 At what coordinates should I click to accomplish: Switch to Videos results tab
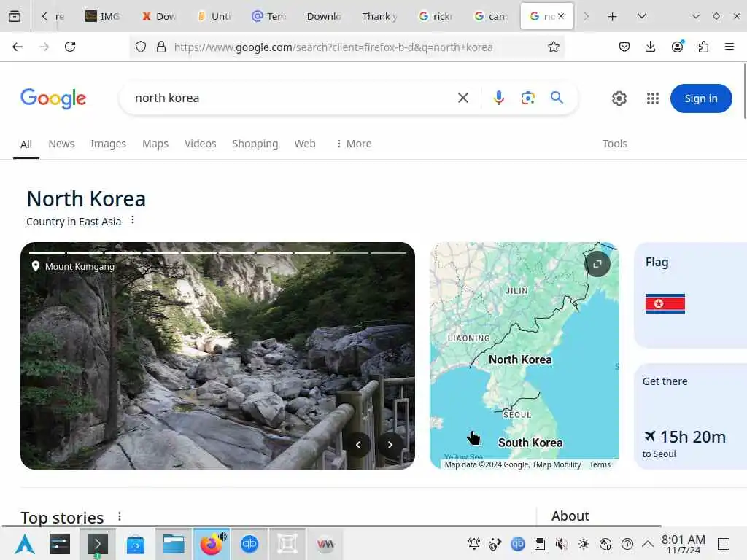coord(200,144)
